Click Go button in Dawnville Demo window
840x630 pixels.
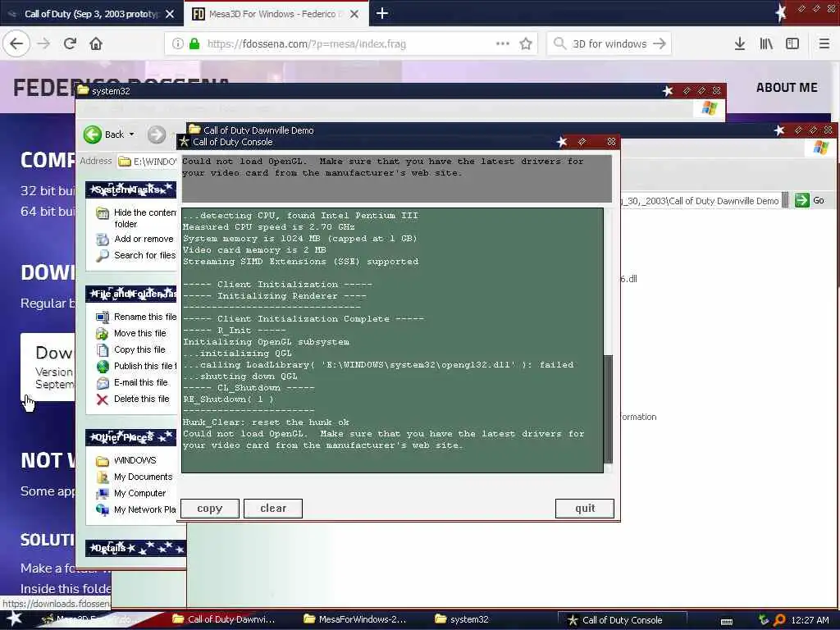810,200
